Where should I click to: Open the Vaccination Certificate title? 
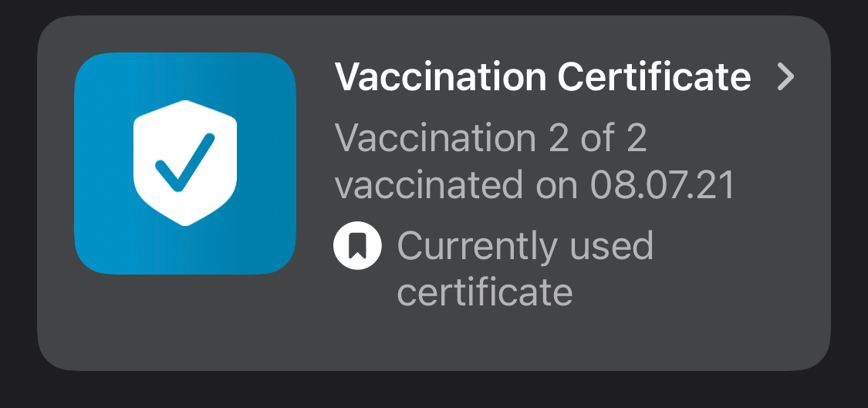pos(542,77)
